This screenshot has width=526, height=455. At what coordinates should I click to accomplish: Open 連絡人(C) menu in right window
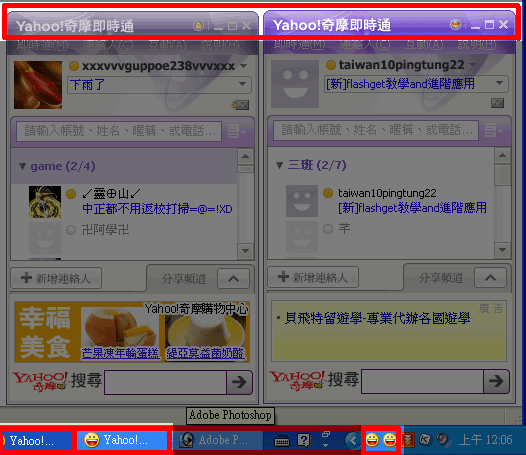tap(365, 44)
